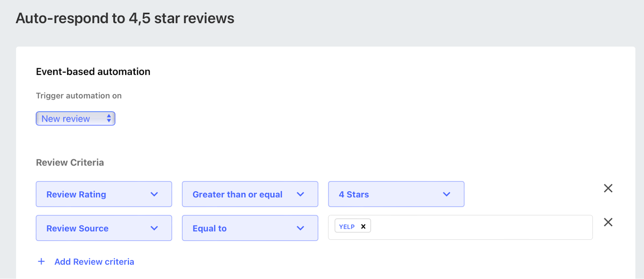Click the chevron beside Review Rating
This screenshot has width=644, height=279.
154,194
